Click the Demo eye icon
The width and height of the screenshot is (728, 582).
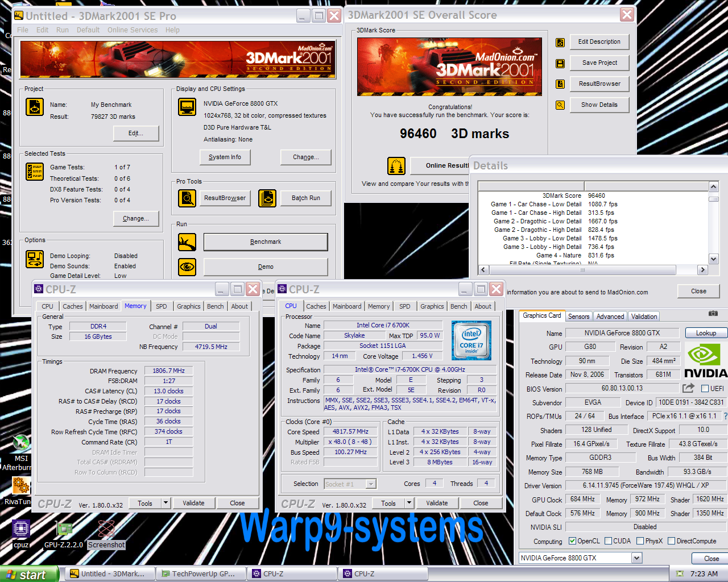pyautogui.click(x=187, y=267)
